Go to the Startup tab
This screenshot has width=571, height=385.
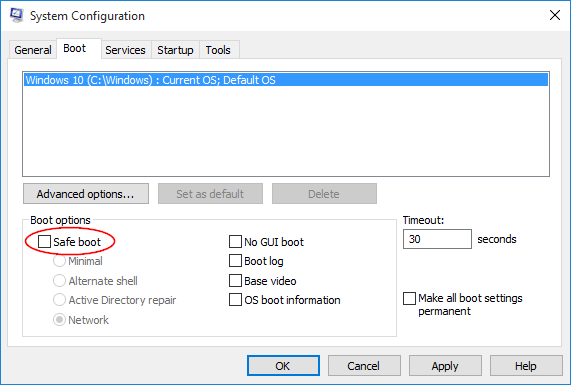(175, 50)
